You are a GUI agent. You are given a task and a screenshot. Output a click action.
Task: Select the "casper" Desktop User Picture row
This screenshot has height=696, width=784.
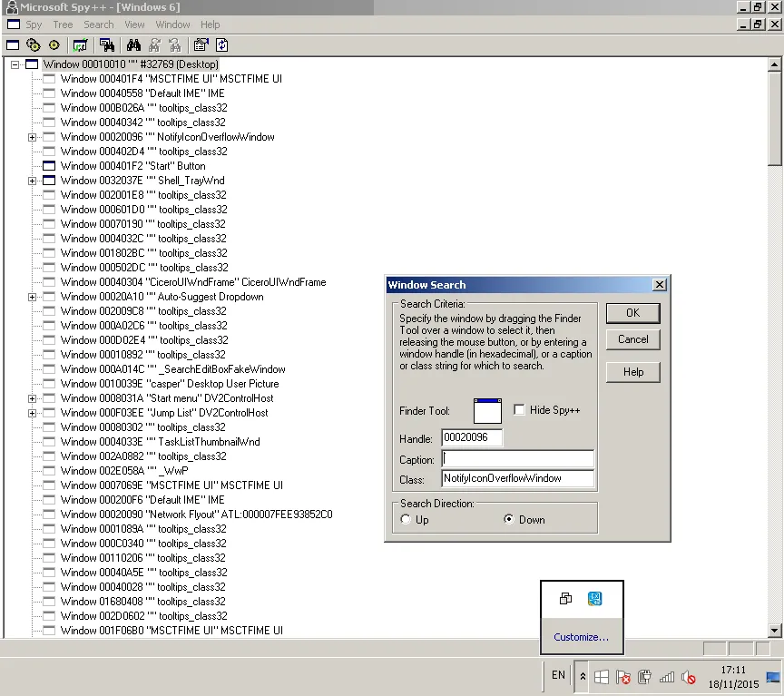tap(170, 384)
